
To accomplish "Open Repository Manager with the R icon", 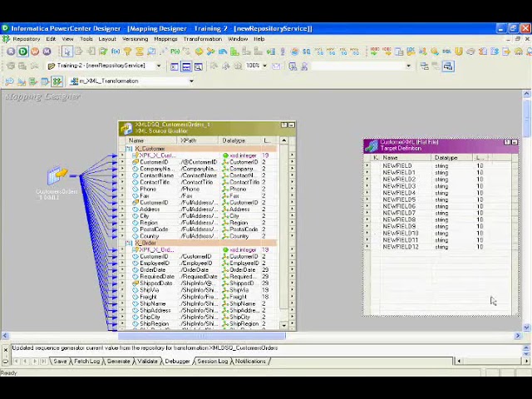I will click(11, 52).
